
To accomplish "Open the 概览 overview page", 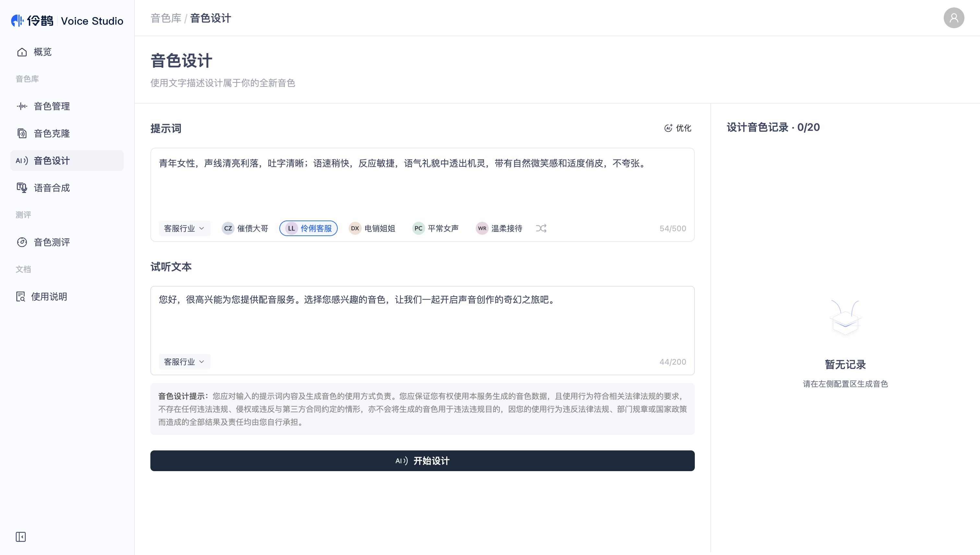I will click(67, 52).
